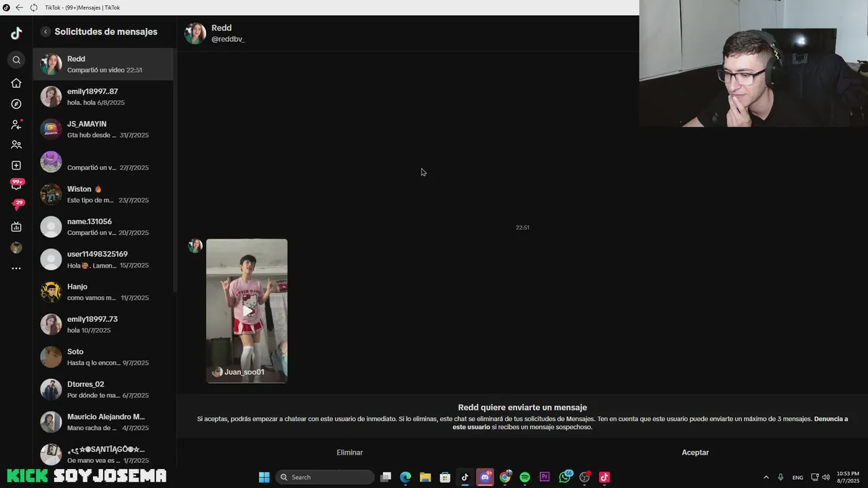This screenshot has height=488, width=868.
Task: Go back from Solicitudes de mensajes
Action: tap(45, 32)
